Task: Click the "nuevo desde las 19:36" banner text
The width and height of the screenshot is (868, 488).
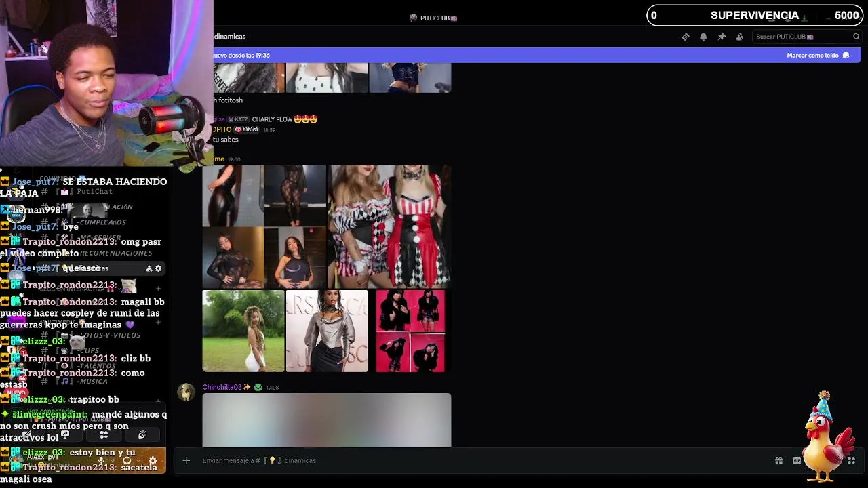Action: tap(241, 56)
